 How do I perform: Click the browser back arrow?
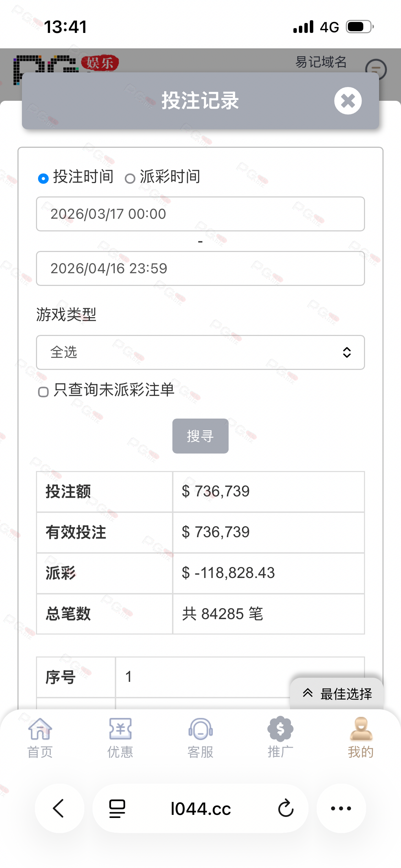pos(59,808)
